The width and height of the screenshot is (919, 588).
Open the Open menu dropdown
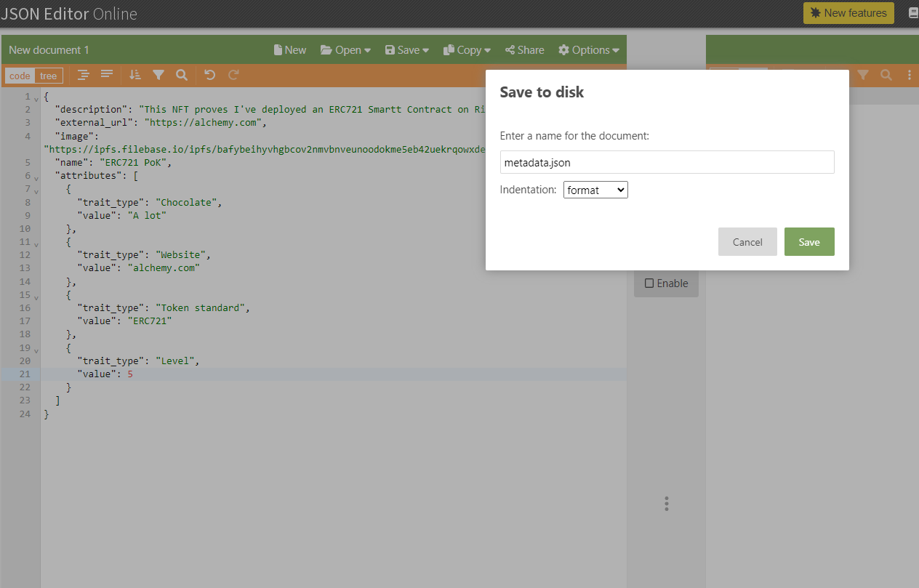pyautogui.click(x=345, y=50)
